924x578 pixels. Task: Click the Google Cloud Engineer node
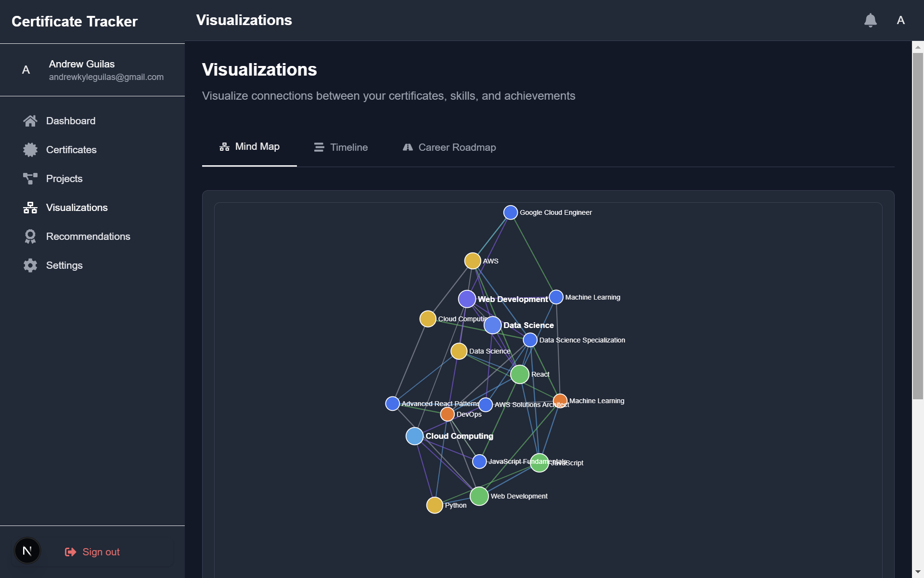point(510,212)
